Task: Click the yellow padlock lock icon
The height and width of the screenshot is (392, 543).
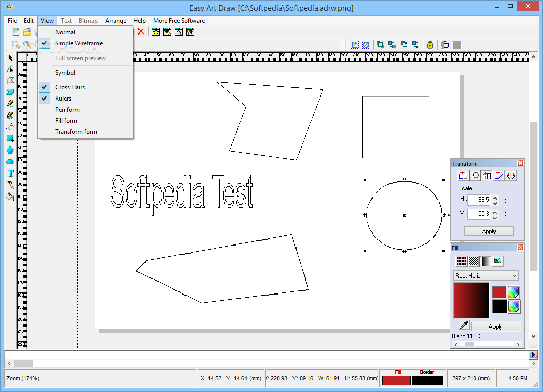Action: [430, 44]
